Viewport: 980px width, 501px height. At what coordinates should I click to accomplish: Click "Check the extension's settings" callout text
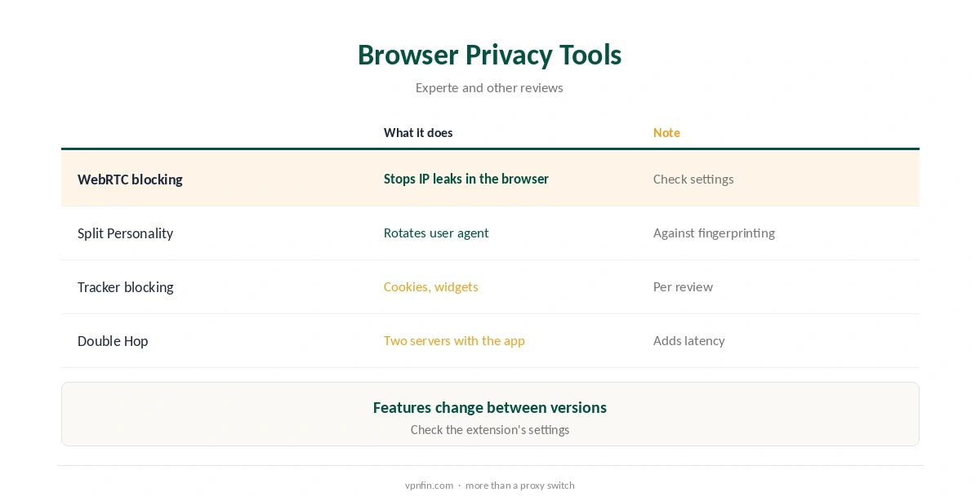490,429
